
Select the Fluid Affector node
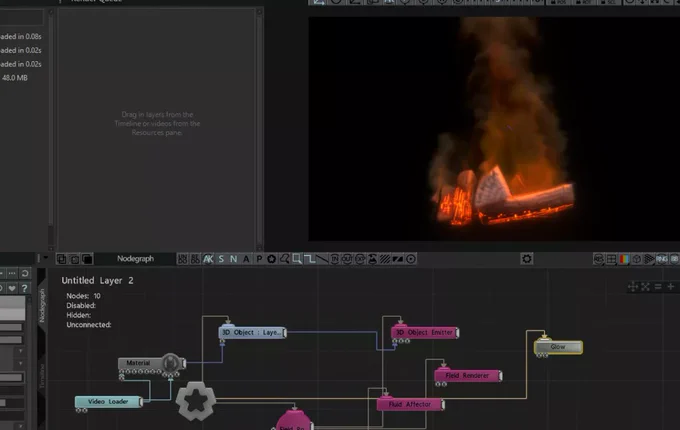pyautogui.click(x=411, y=404)
